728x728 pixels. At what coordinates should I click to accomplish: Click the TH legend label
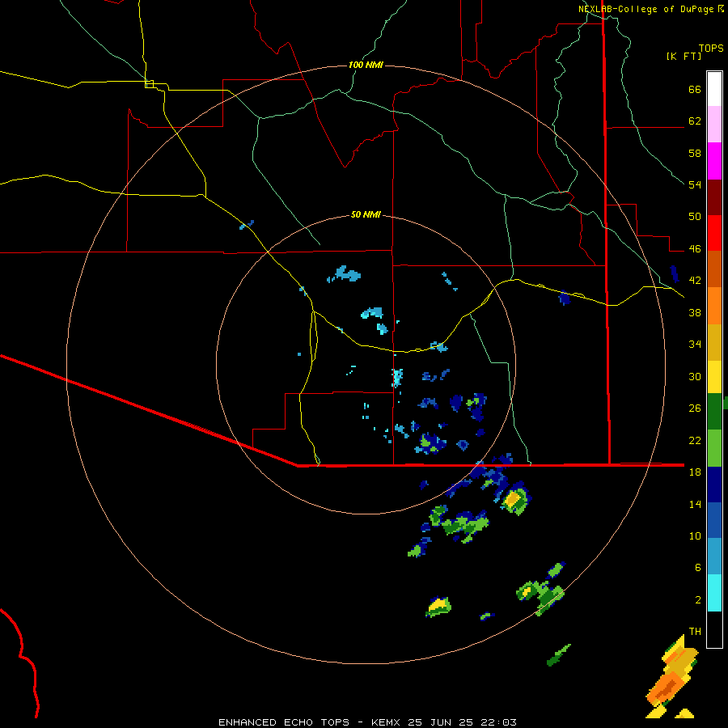(x=695, y=632)
